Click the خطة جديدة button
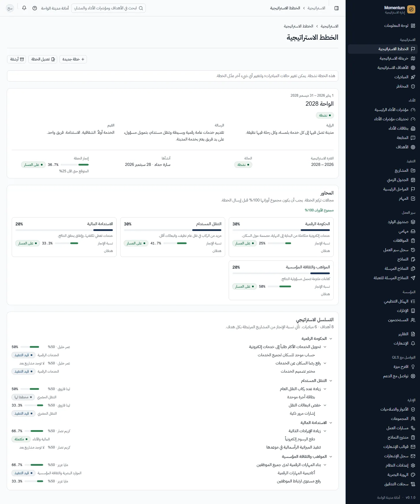This screenshot has height=504, width=420. 73,59
